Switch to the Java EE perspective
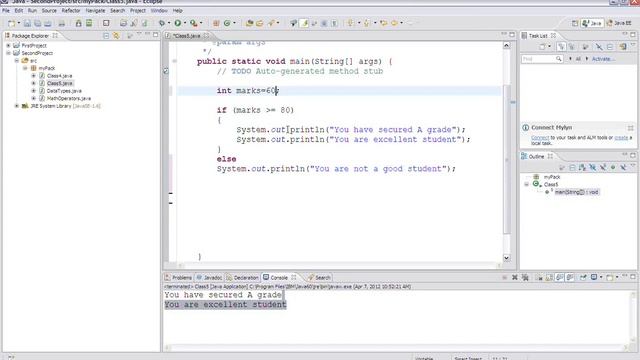The image size is (640, 360). 619,23
